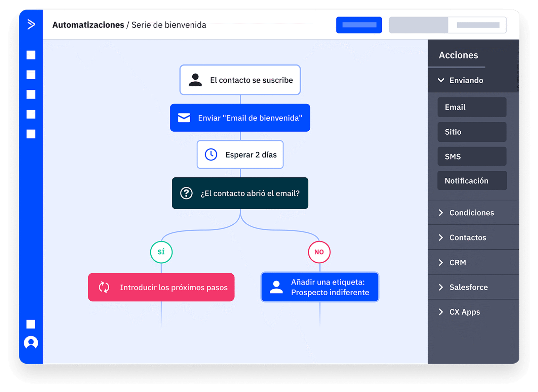Open the Acciones tab

click(458, 55)
